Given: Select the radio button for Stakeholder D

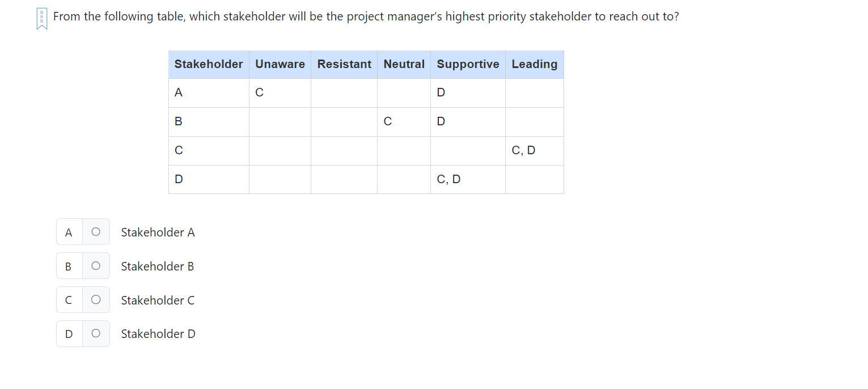Looking at the screenshot, I should pyautogui.click(x=96, y=333).
